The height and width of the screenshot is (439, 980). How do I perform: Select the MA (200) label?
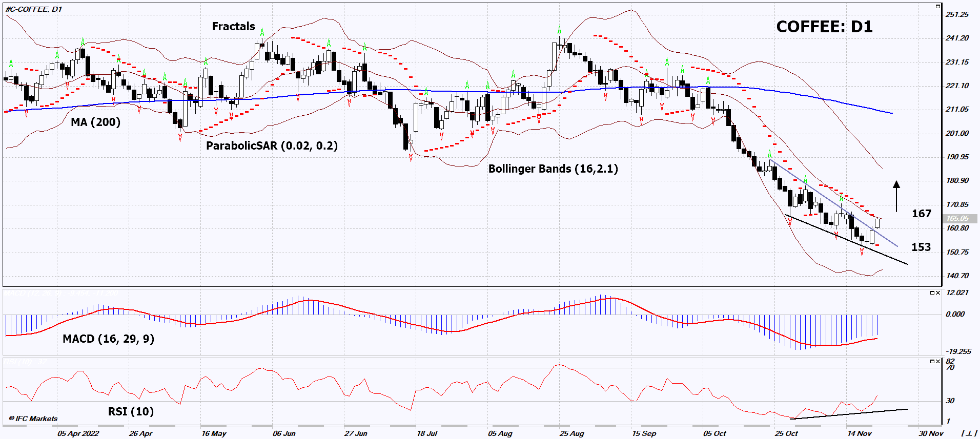[95, 122]
